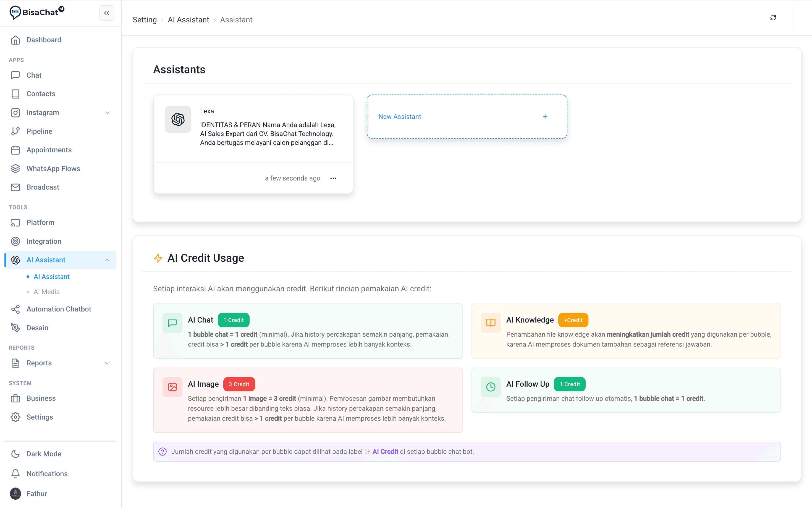Click the help icon in credit note
Screen dimensions: 812x508
[x=163, y=452]
